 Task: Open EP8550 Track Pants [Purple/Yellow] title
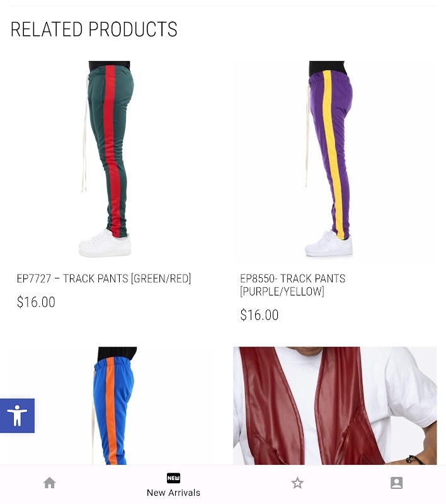[x=293, y=285]
